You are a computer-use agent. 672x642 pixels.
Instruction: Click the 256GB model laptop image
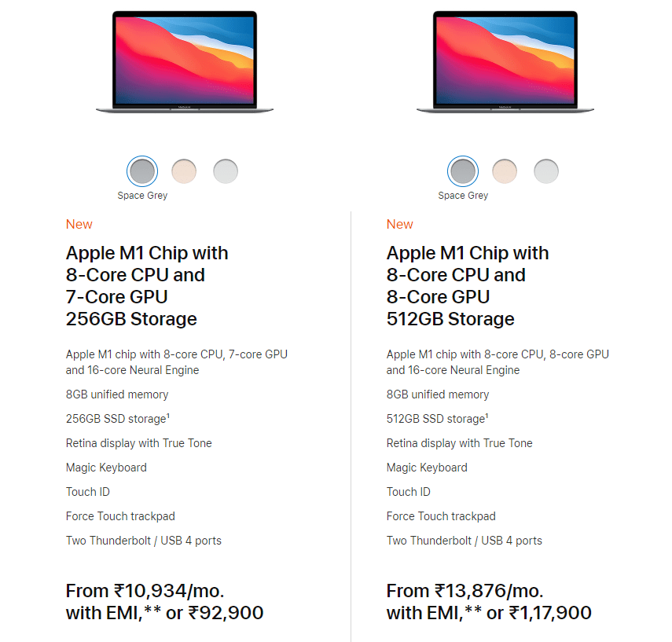185,62
